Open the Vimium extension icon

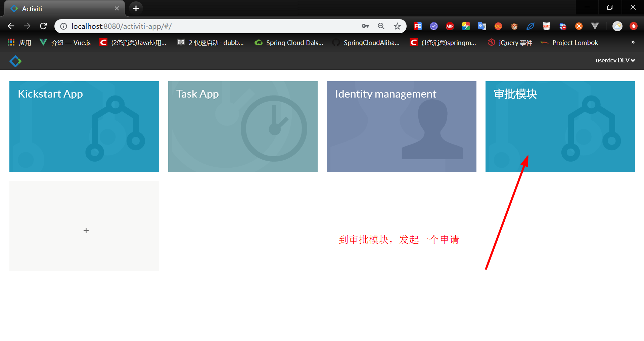(594, 26)
